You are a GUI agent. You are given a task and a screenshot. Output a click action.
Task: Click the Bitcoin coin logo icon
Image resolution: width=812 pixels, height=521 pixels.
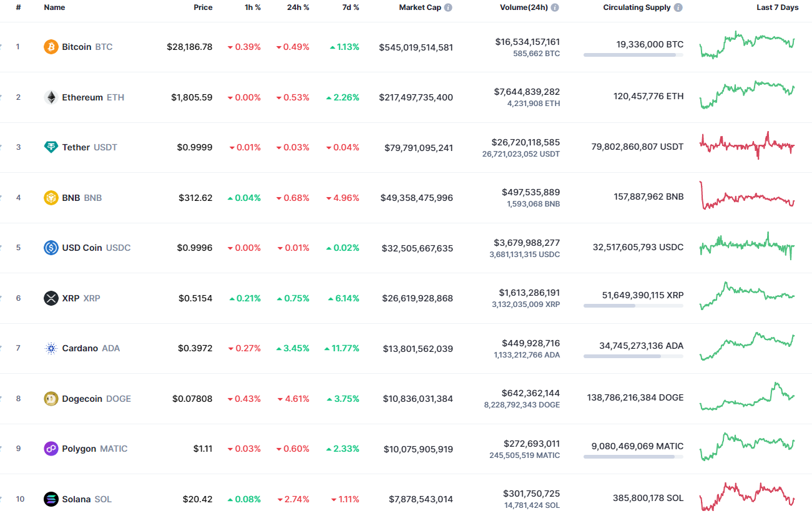pyautogui.click(x=51, y=47)
